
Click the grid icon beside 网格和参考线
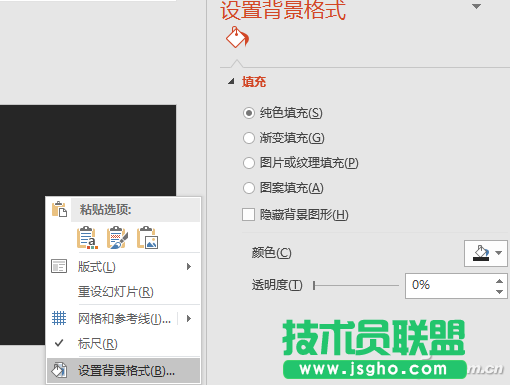59,318
